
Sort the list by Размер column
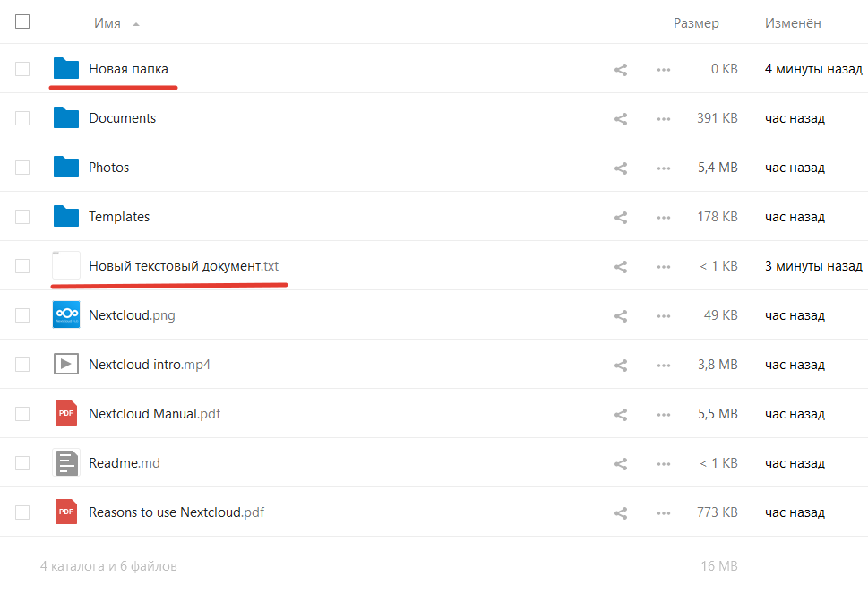tap(696, 23)
